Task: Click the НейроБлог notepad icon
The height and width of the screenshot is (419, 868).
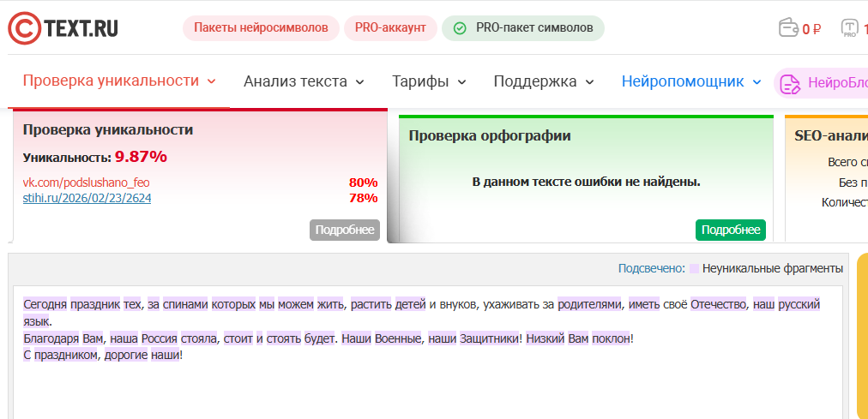Action: click(x=790, y=83)
